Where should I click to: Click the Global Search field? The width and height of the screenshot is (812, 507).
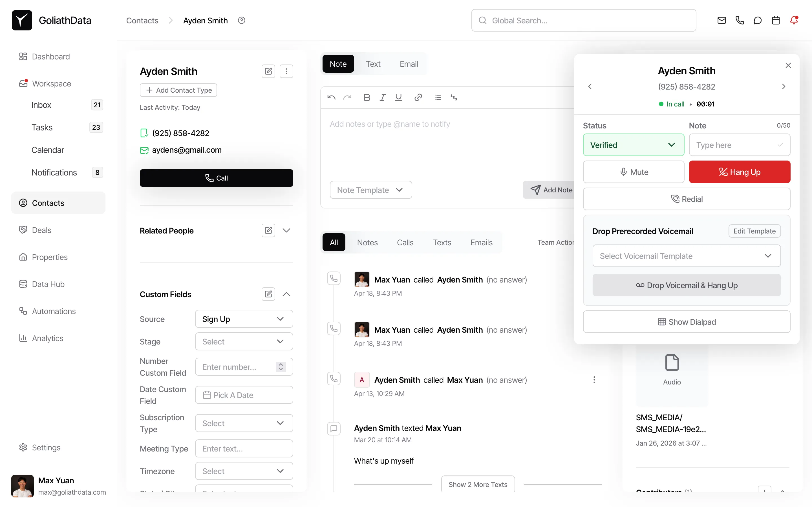(x=584, y=21)
